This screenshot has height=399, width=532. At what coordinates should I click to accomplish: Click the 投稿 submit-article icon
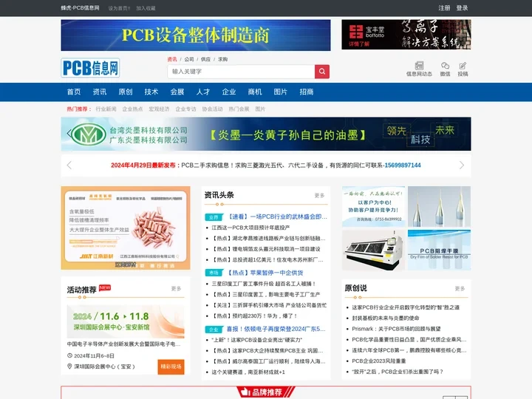[463, 69]
